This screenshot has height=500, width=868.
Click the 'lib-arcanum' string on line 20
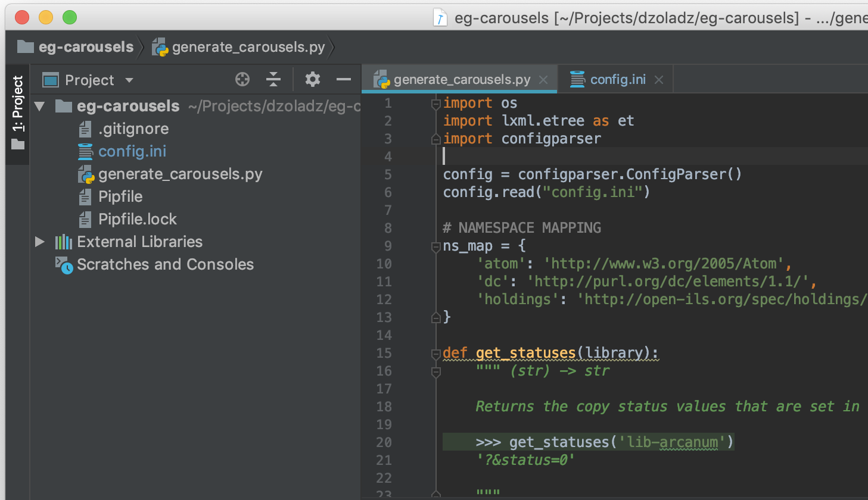point(673,442)
